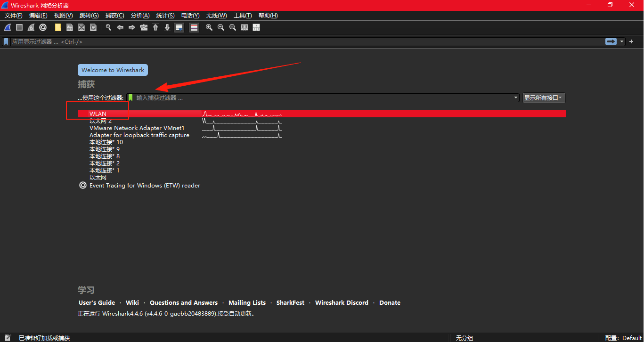Open the SharkFest link
The image size is (644, 342).
point(290,303)
